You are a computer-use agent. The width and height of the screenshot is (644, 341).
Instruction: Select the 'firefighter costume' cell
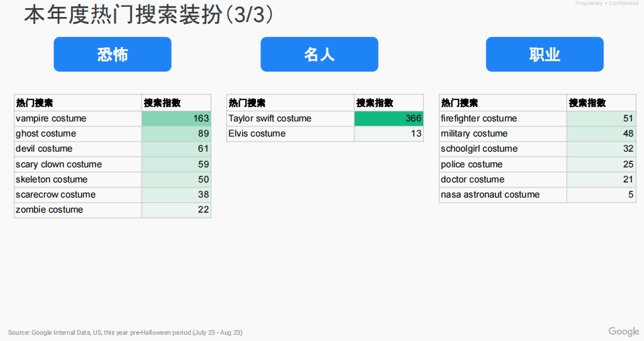pos(503,118)
